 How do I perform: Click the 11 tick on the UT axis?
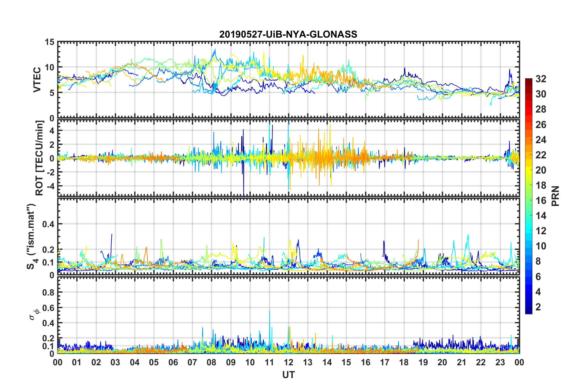click(269, 362)
